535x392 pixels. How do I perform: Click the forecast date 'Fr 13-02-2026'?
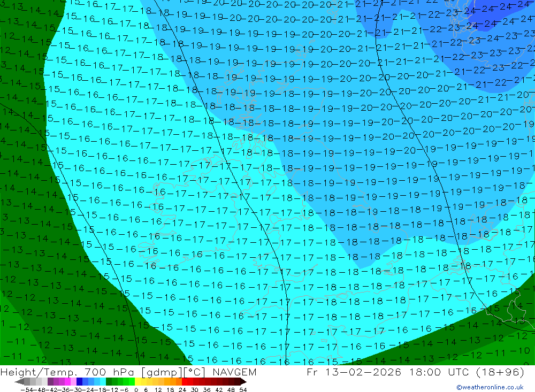354,372
